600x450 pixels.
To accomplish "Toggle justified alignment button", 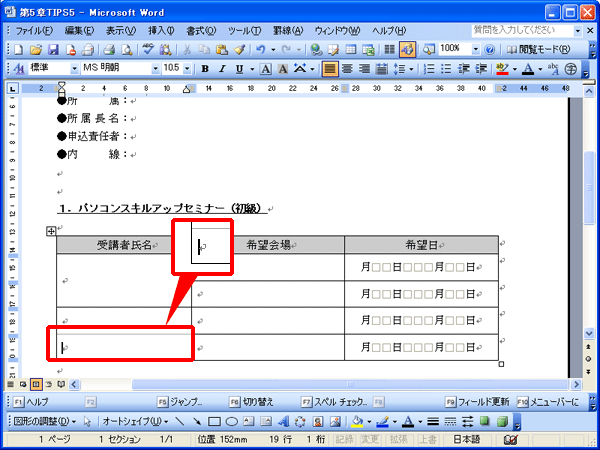I will point(330,69).
